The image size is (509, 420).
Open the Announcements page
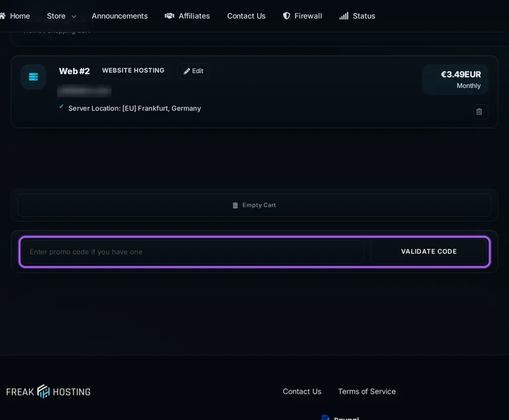click(119, 16)
